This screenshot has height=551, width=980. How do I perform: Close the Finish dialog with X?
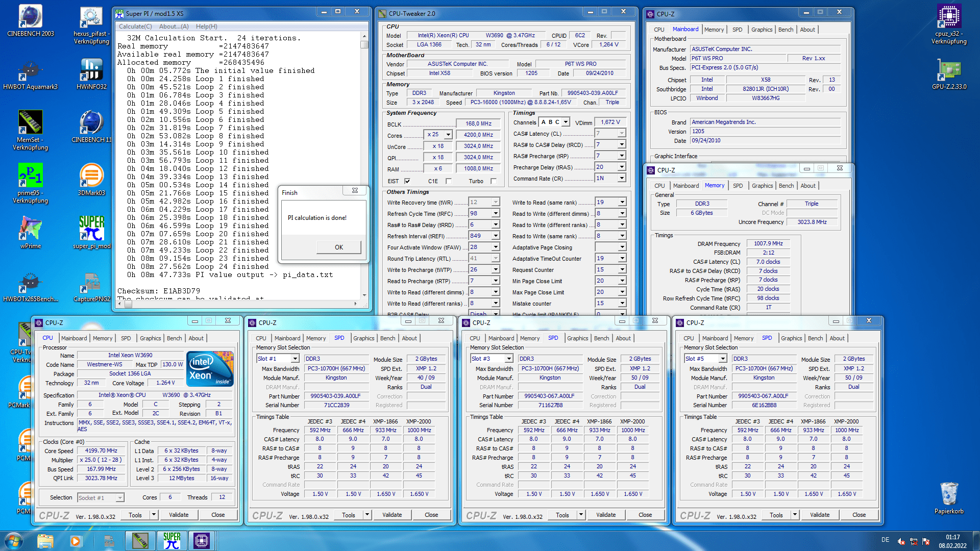(355, 191)
